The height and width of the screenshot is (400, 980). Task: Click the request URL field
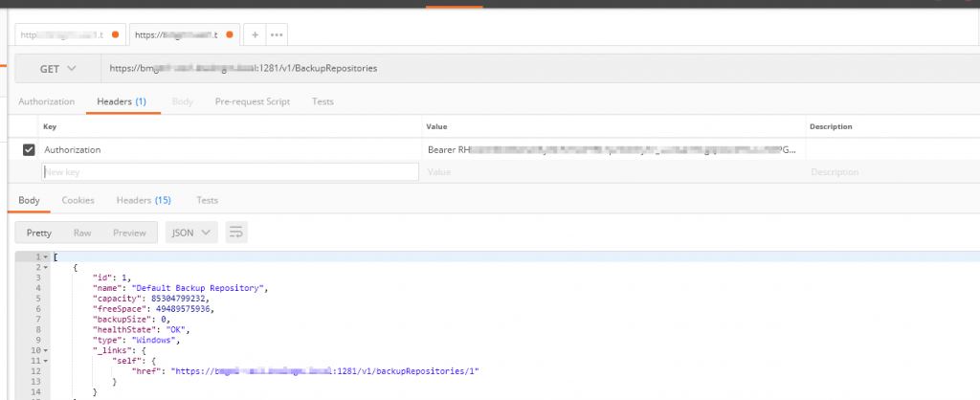[540, 69]
